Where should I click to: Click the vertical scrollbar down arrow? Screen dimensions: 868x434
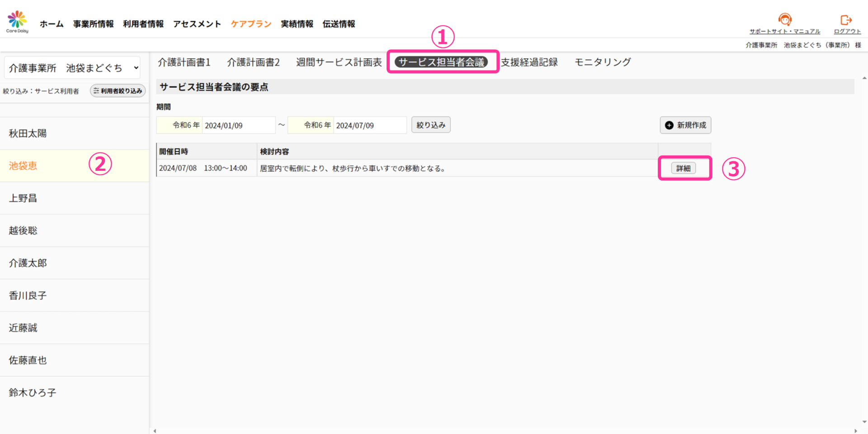pos(864,422)
